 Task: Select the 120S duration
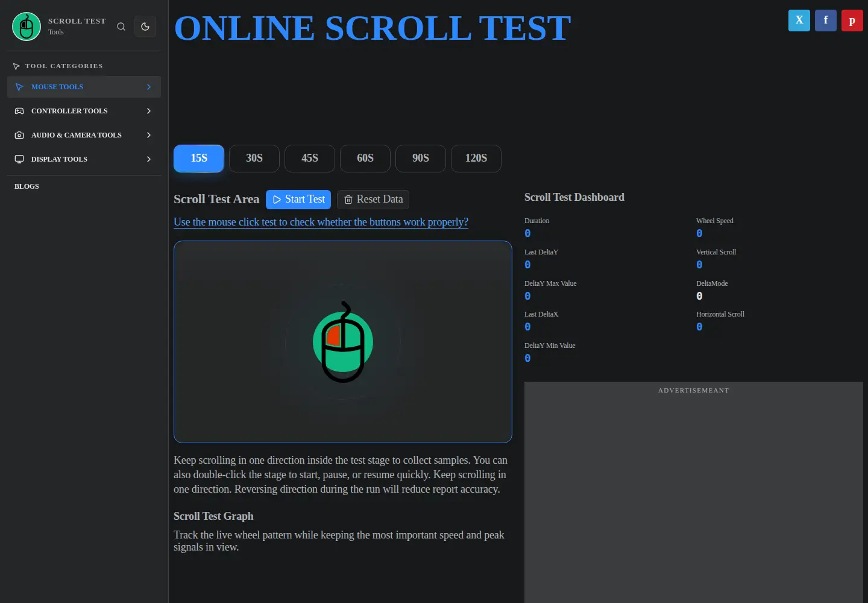[476, 159]
